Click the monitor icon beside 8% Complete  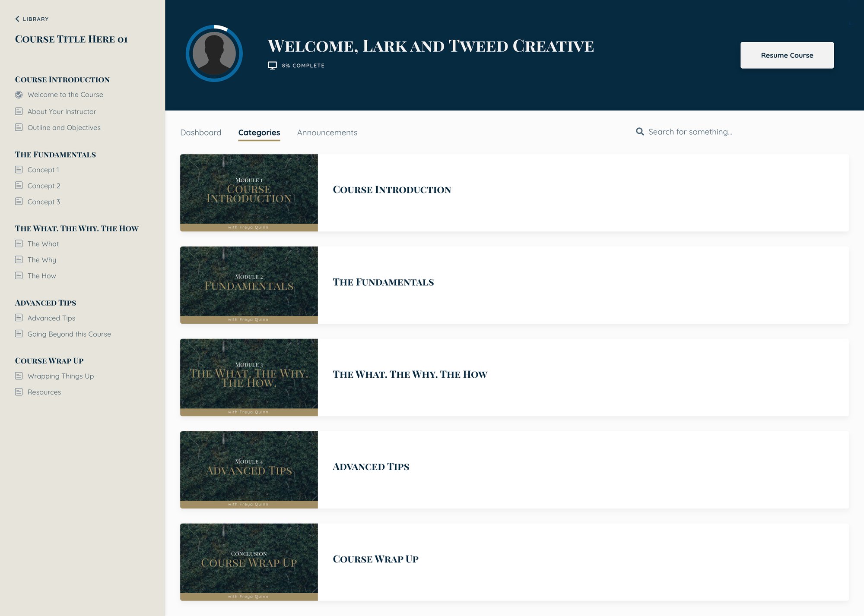pos(272,66)
